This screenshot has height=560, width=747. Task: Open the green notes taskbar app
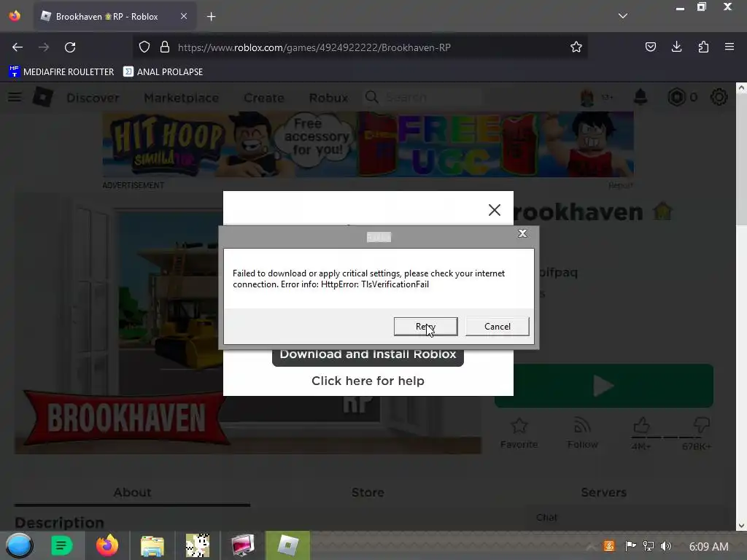[62, 545]
